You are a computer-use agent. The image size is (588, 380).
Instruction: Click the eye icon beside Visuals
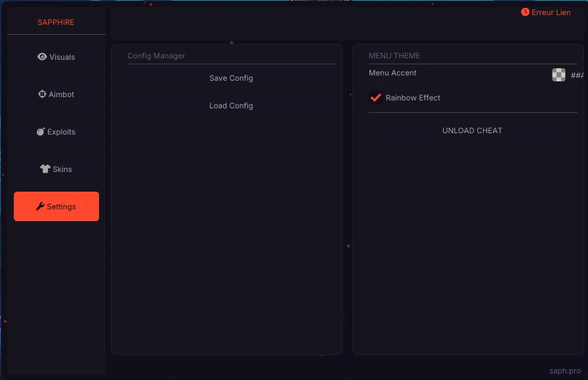(42, 57)
